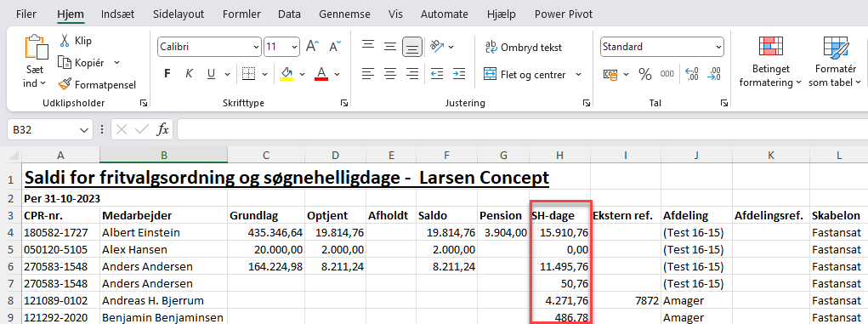Viewport: 868px width, 324px height.
Task: Switch to the Formler tab
Action: (241, 14)
